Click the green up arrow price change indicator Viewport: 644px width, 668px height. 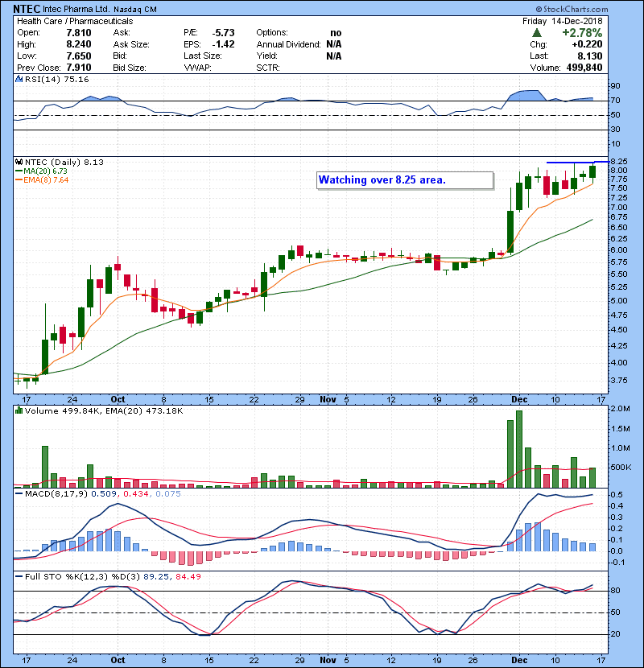click(x=537, y=32)
